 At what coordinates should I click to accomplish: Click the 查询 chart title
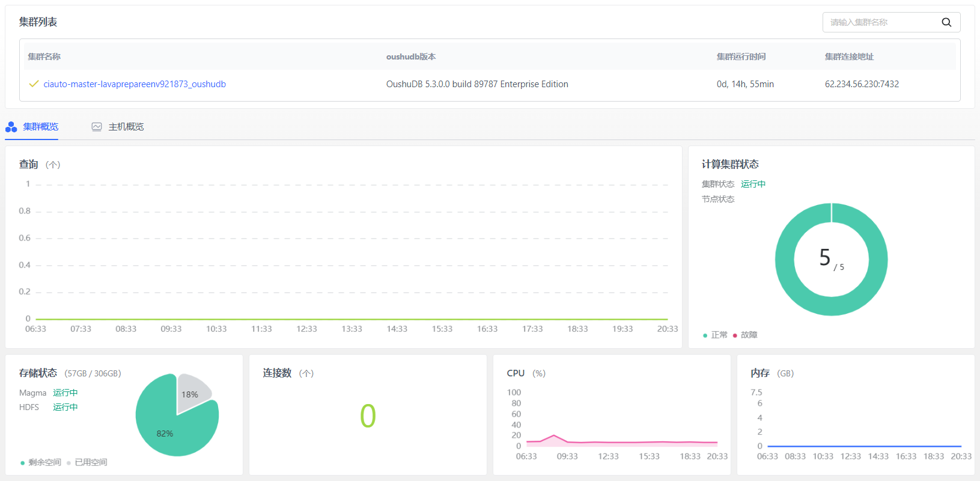pyautogui.click(x=29, y=164)
